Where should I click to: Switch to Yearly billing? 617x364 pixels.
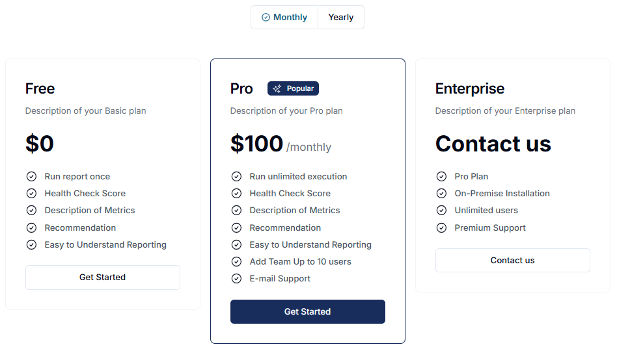point(341,18)
